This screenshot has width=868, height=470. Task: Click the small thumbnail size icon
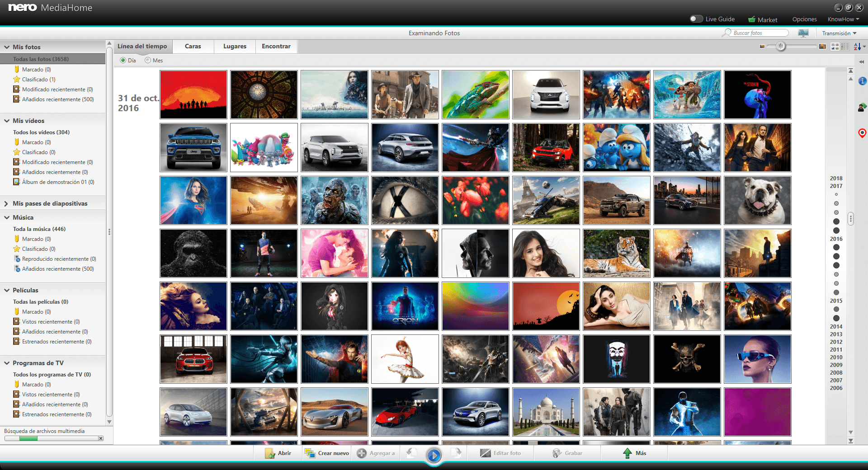[x=762, y=47]
